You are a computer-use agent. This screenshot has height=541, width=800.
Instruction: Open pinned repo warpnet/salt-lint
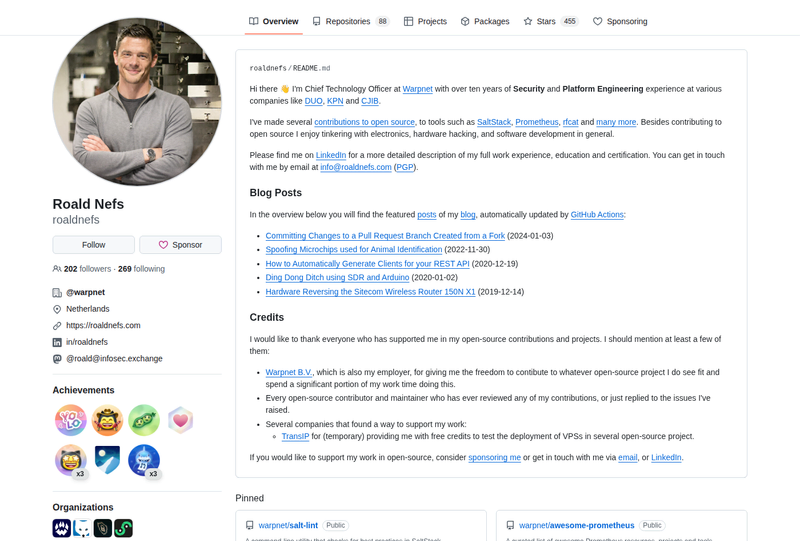pos(288,525)
